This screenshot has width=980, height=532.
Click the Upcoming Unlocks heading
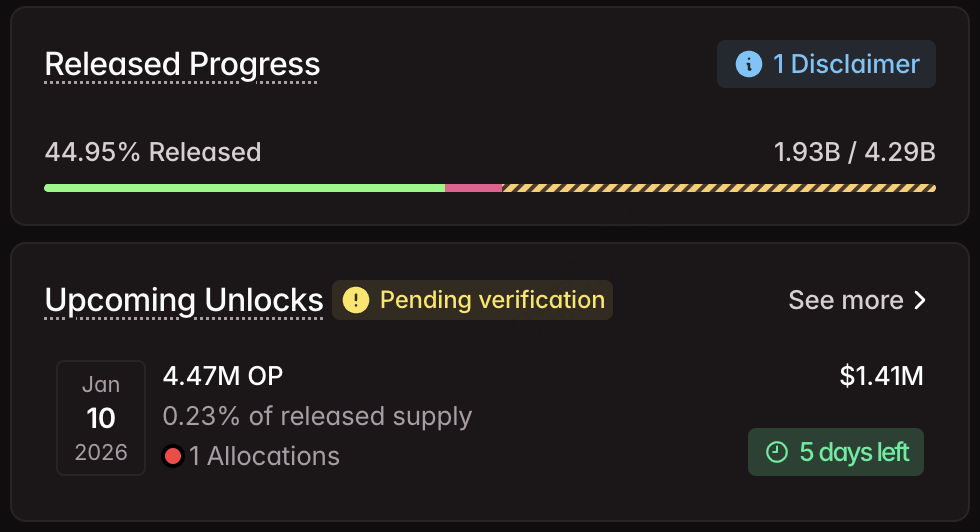pos(184,300)
